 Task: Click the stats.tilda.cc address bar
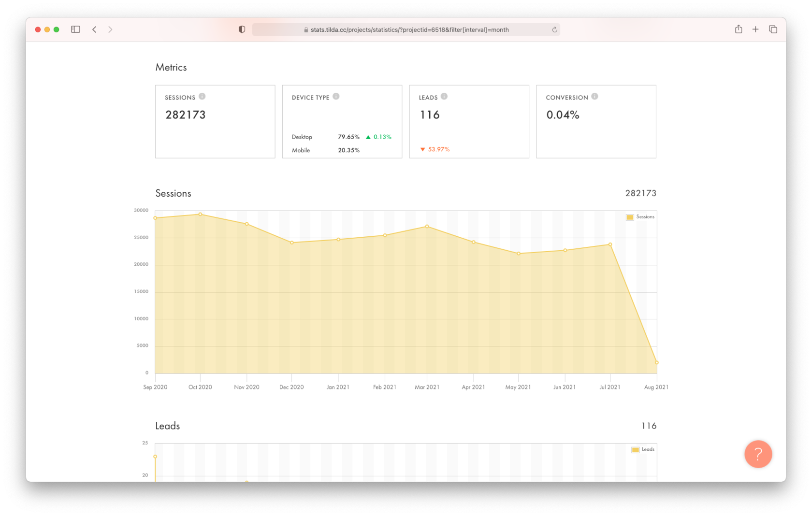click(x=406, y=29)
